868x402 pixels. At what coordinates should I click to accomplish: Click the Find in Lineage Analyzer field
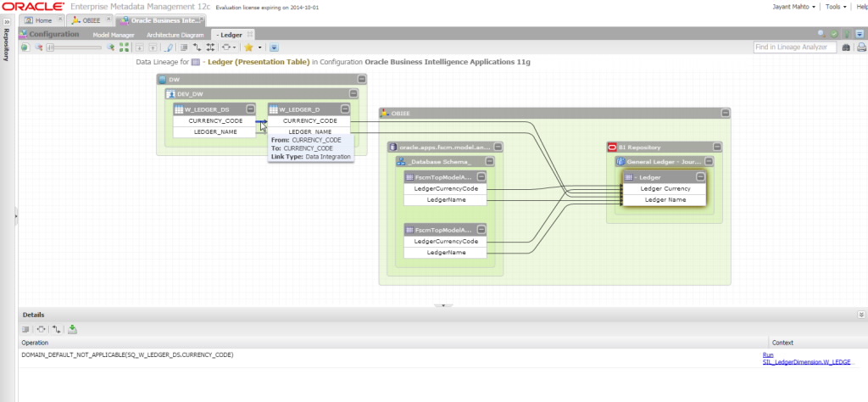tap(796, 47)
